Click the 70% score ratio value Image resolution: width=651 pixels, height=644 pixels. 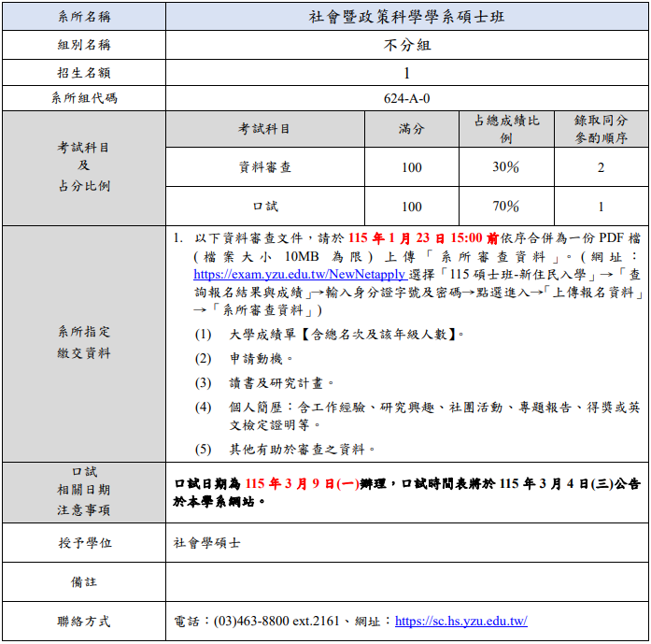pyautogui.click(x=505, y=207)
